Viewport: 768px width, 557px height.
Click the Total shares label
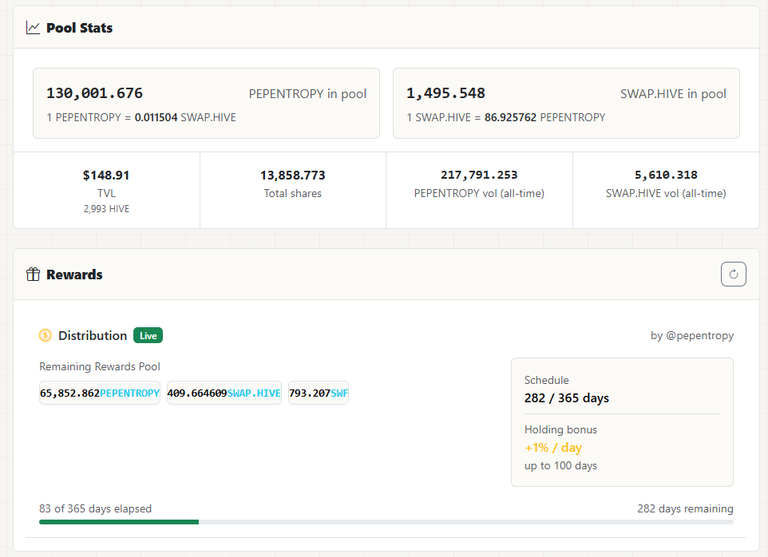coord(293,194)
